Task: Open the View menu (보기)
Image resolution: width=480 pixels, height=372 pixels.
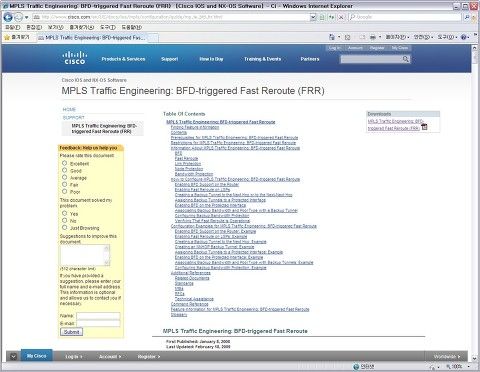Action: coord(56,27)
